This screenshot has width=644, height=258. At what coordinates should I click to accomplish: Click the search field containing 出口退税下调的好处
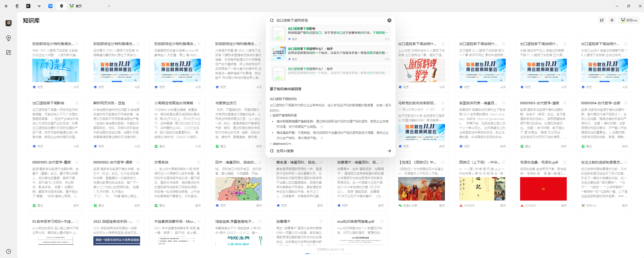pyautogui.click(x=328, y=20)
